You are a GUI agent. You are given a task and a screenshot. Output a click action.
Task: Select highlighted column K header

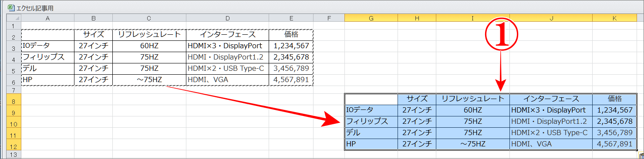(x=614, y=18)
